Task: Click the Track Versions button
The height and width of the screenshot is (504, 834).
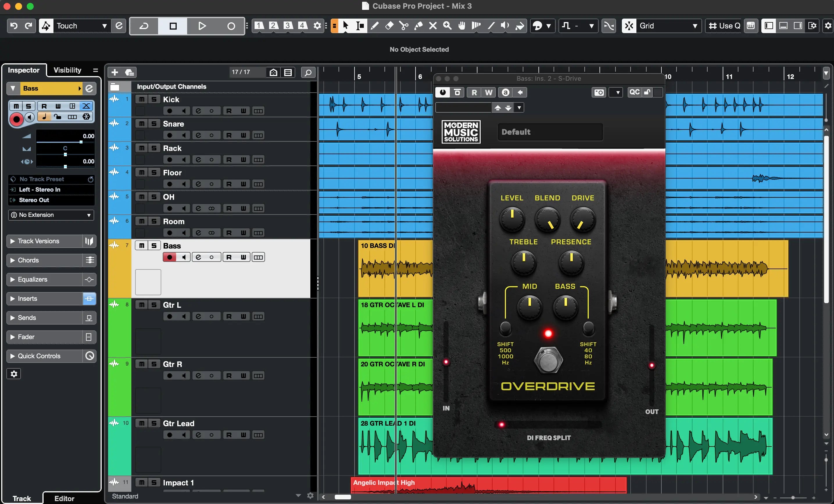Action: point(51,241)
